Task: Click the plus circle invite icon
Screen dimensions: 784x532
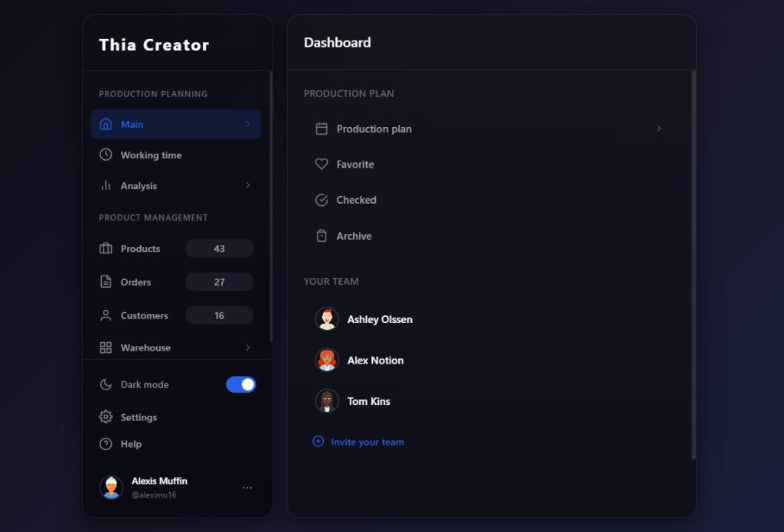Action: 318,441
